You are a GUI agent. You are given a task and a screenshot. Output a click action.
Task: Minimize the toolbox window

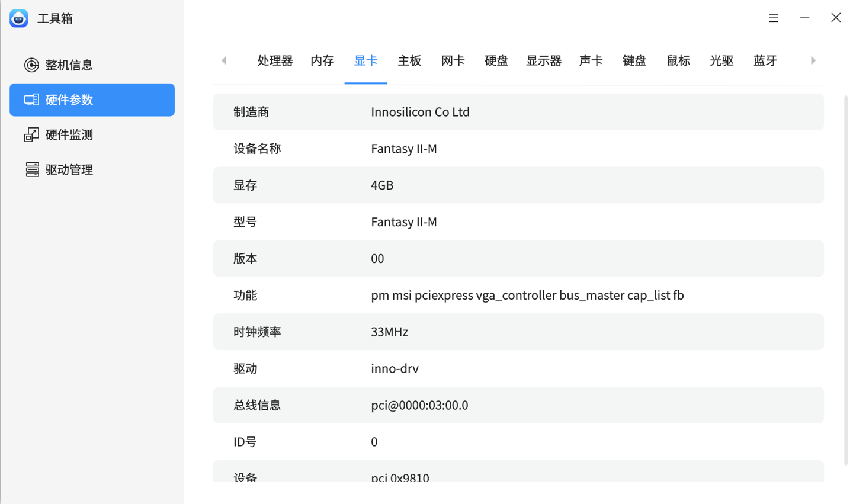pyautogui.click(x=804, y=18)
